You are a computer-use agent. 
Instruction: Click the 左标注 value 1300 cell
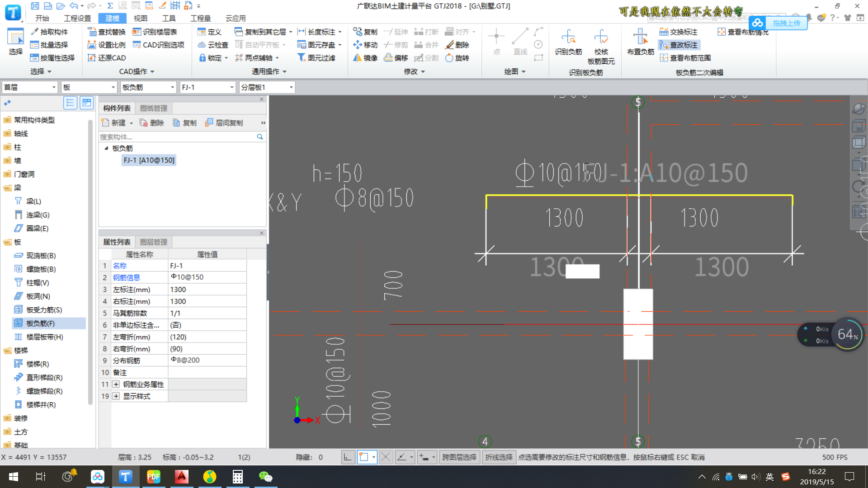coord(207,290)
